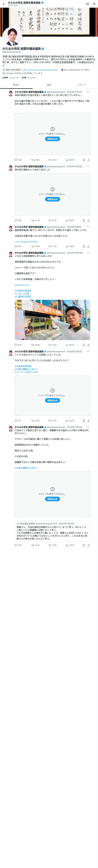Like the post with 4.2万 likes
98x868 pixels.
click(53, 160)
